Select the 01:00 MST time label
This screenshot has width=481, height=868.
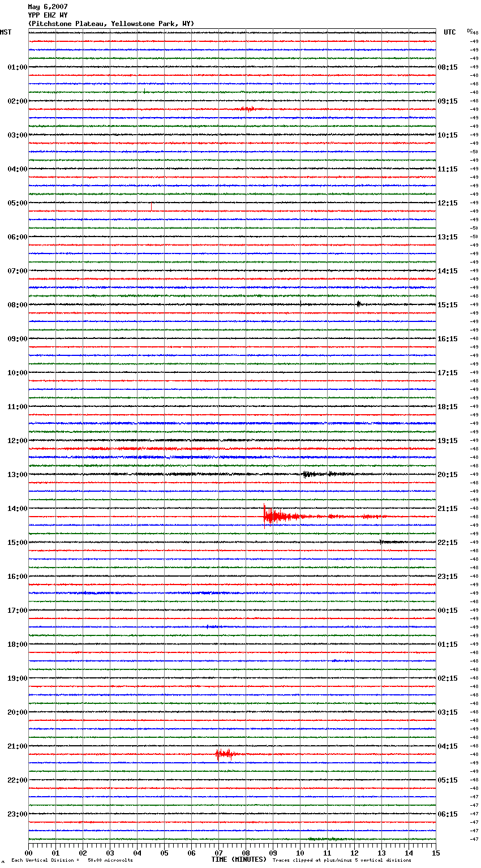point(18,67)
